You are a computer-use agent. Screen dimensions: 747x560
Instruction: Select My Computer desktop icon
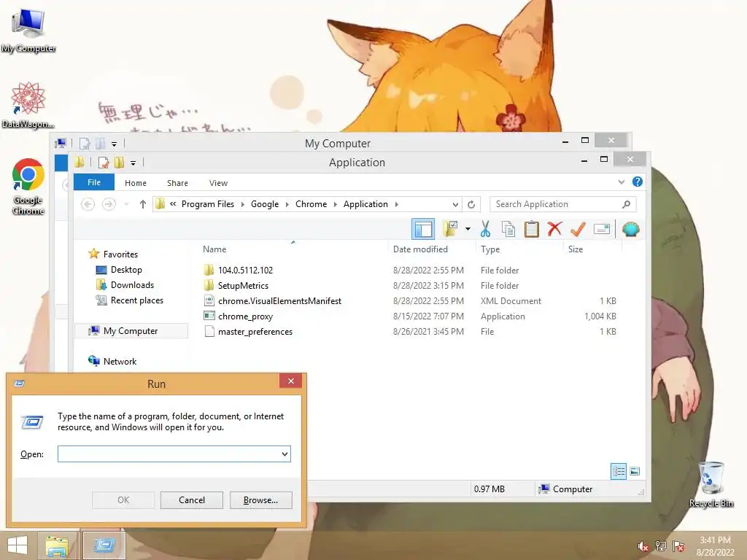tap(28, 31)
